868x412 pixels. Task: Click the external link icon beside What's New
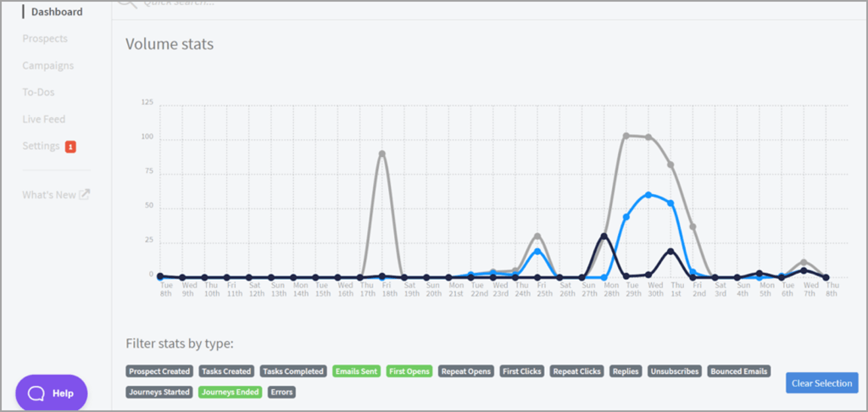click(x=85, y=195)
